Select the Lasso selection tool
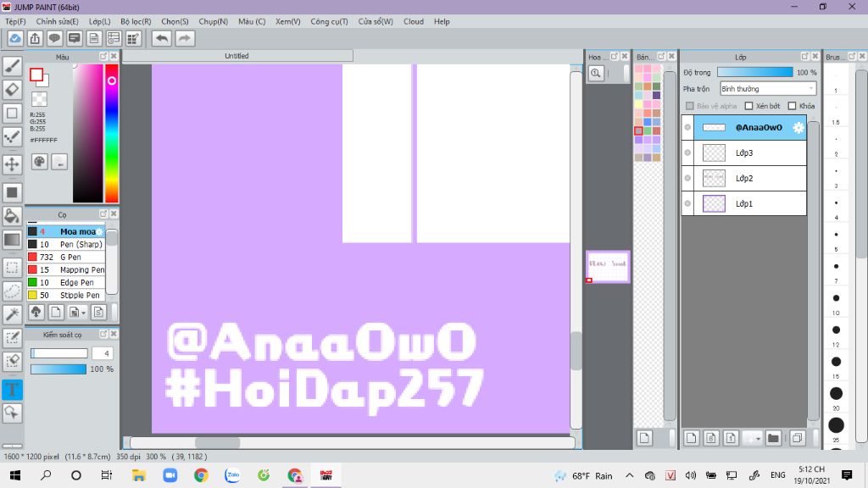This screenshot has height=488, width=868. point(12,291)
